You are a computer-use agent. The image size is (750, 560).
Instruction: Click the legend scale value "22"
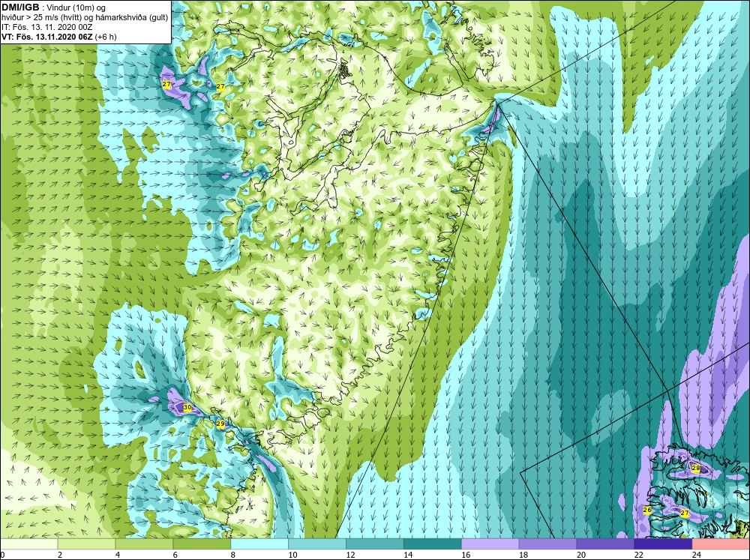638,555
